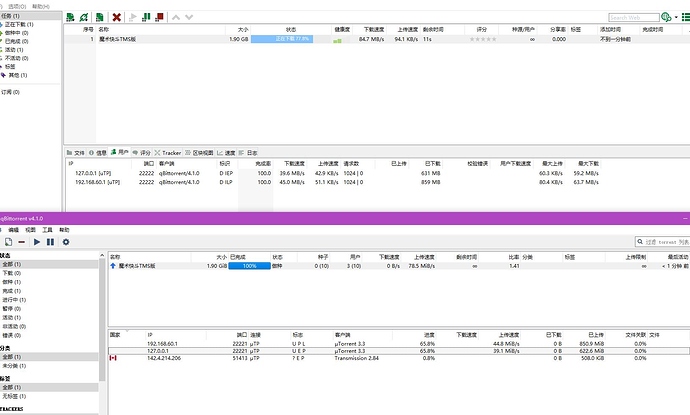Switch to uTorrent's Tracker tab
This screenshot has height=415, width=690.
168,153
